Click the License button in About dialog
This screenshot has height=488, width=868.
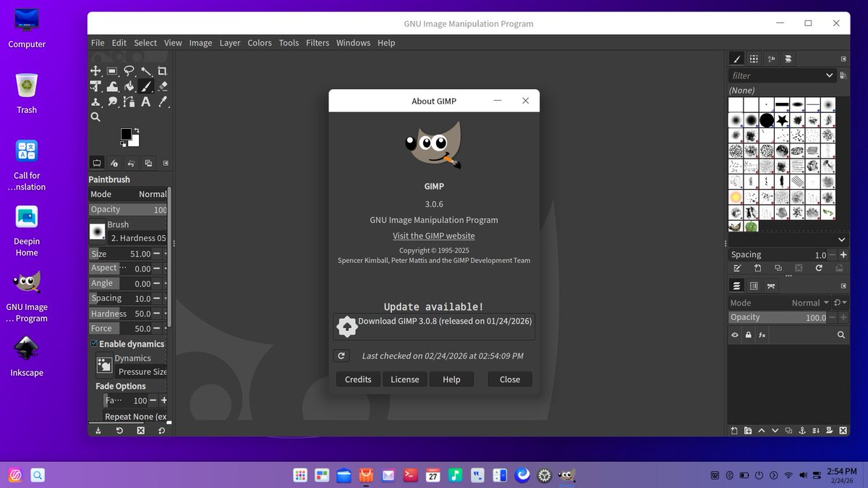pyautogui.click(x=405, y=379)
